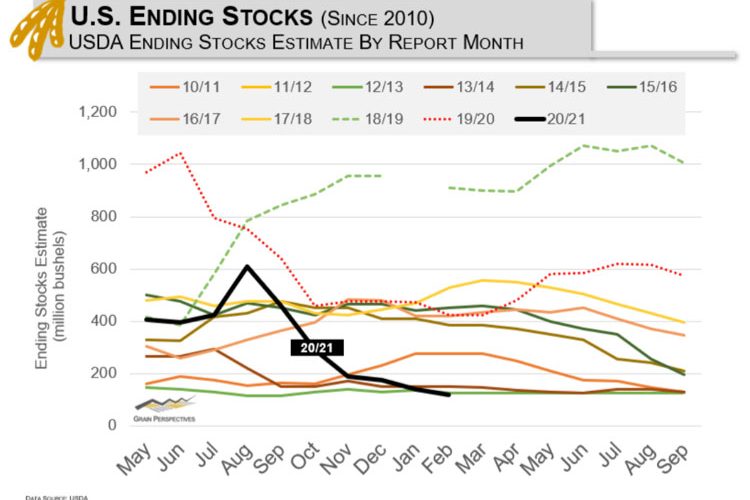
Task: Select the 11/12 legend entry
Action: pyautogui.click(x=276, y=87)
